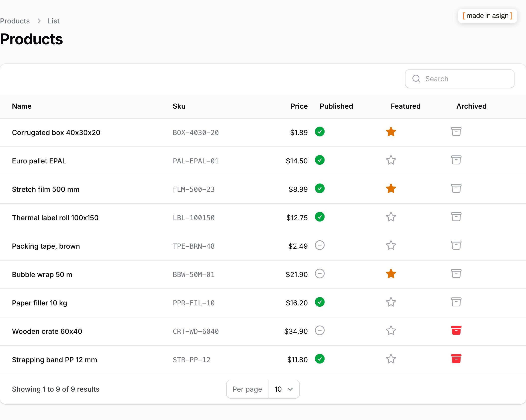Click the Showing 1 to 9 of 9 results text
This screenshot has width=526, height=420.
pos(56,389)
